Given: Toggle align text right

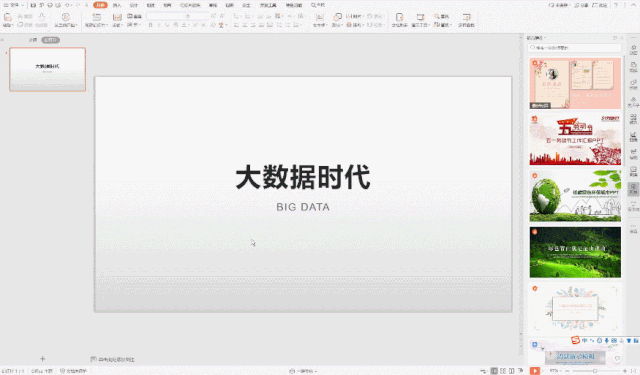Looking at the screenshot, I should (253, 25).
